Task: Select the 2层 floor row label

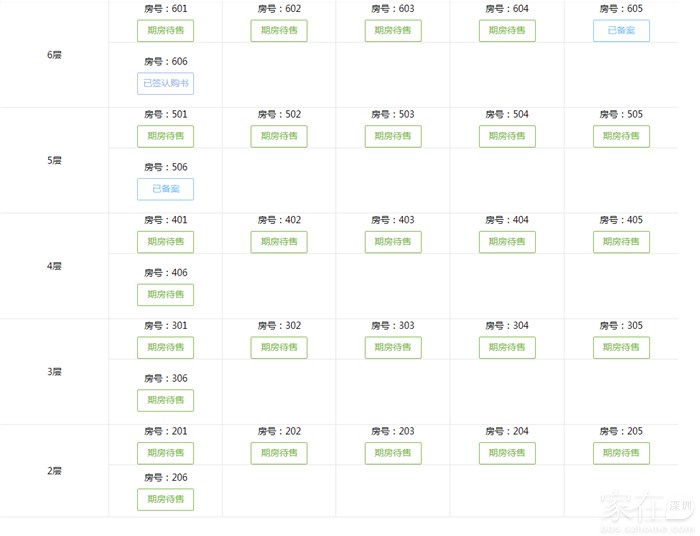Action: (x=55, y=471)
